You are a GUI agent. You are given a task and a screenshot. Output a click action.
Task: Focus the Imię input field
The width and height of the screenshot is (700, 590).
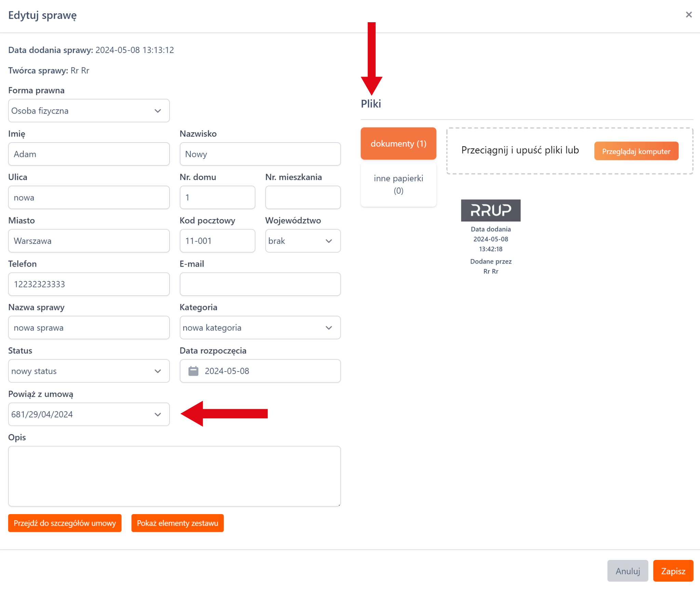(89, 154)
